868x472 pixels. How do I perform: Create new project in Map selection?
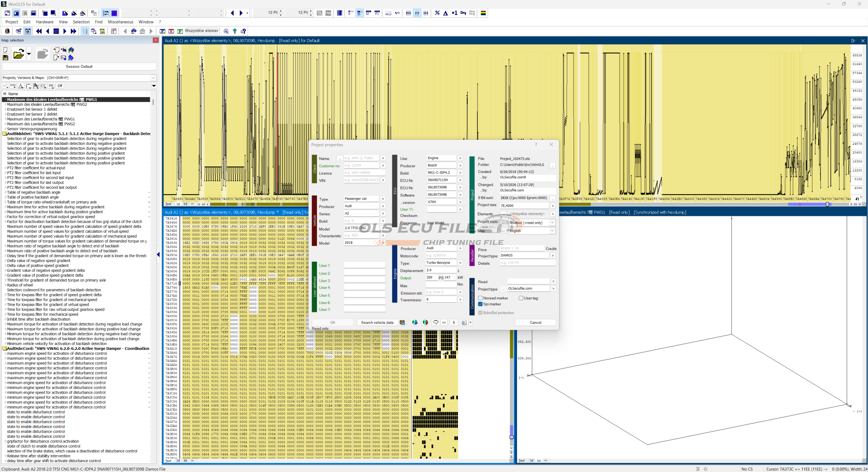pyautogui.click(x=5, y=50)
